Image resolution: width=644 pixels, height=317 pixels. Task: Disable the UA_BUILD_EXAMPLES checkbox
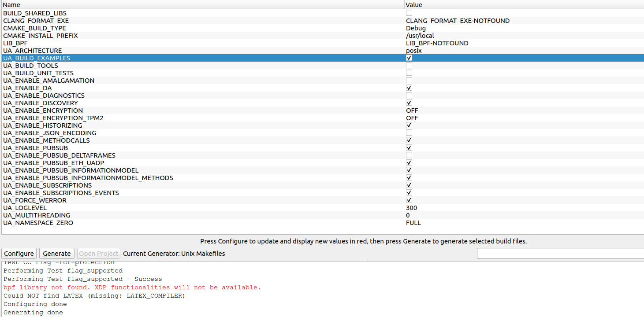(x=409, y=58)
